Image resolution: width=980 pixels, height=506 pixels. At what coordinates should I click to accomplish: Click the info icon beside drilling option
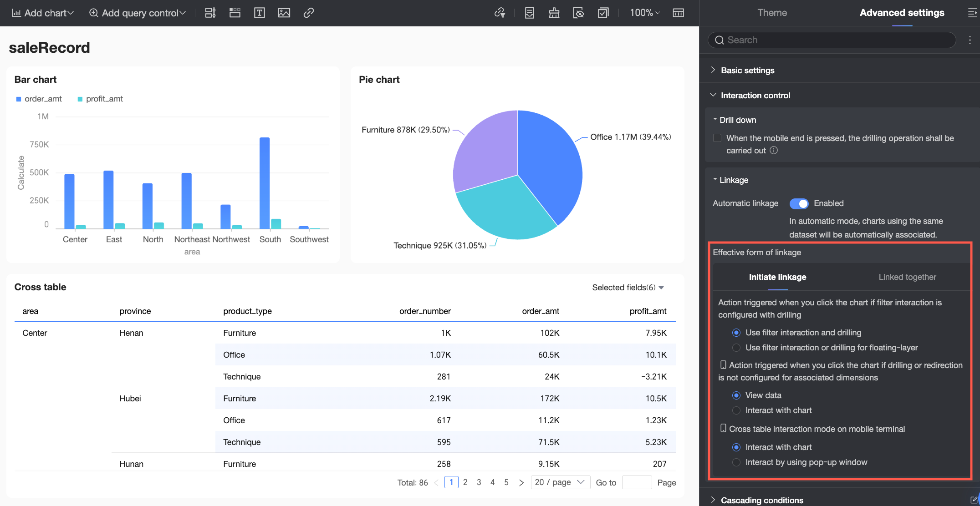(x=774, y=150)
